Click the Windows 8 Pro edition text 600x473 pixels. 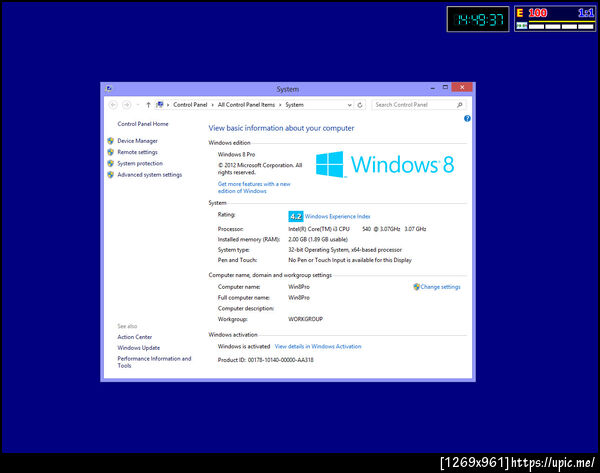pyautogui.click(x=236, y=155)
